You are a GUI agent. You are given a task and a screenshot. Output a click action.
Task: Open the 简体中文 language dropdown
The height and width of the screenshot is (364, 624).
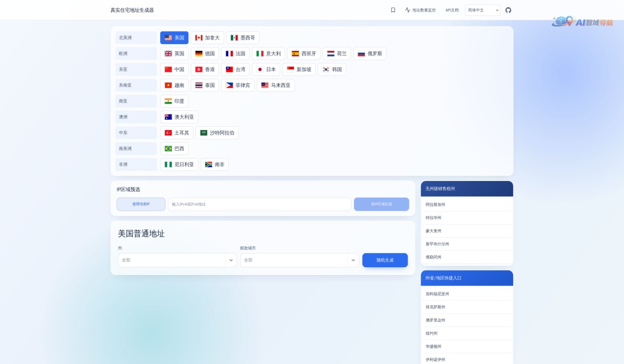click(483, 10)
